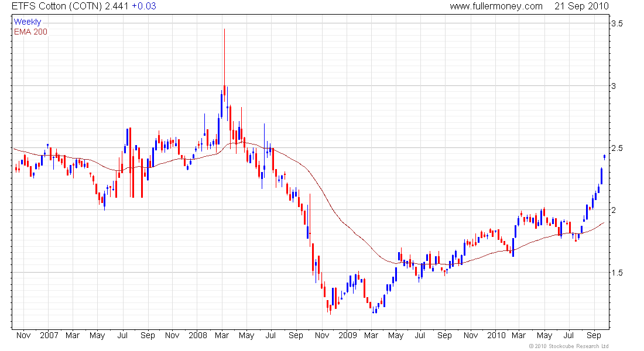The width and height of the screenshot is (644, 351).
Task: Click the 2007 year label on axis
Action: click(49, 335)
